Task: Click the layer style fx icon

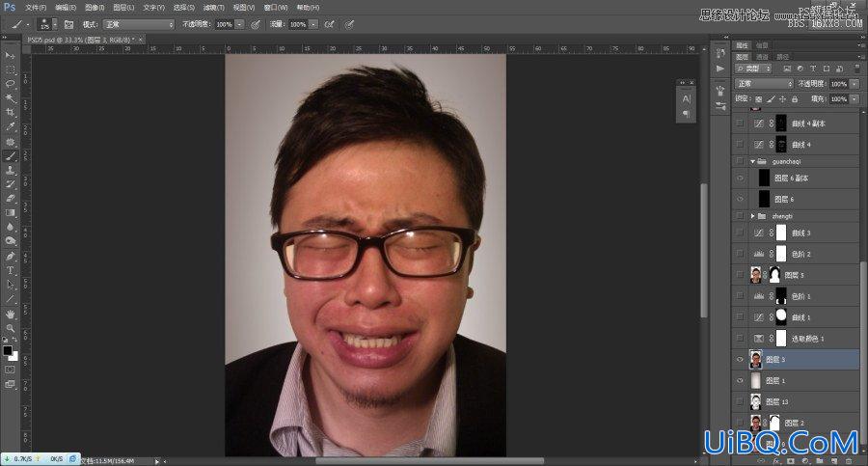Action: [776, 460]
